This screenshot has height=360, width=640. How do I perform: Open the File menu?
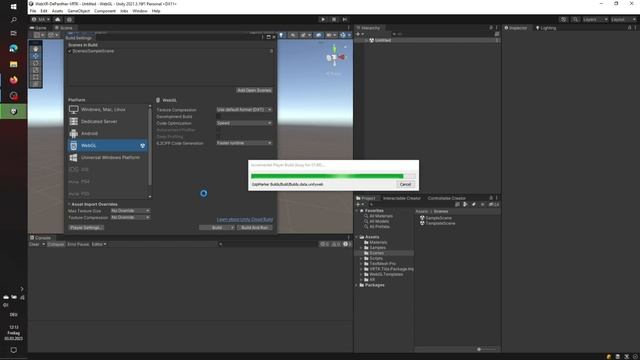pyautogui.click(x=33, y=11)
